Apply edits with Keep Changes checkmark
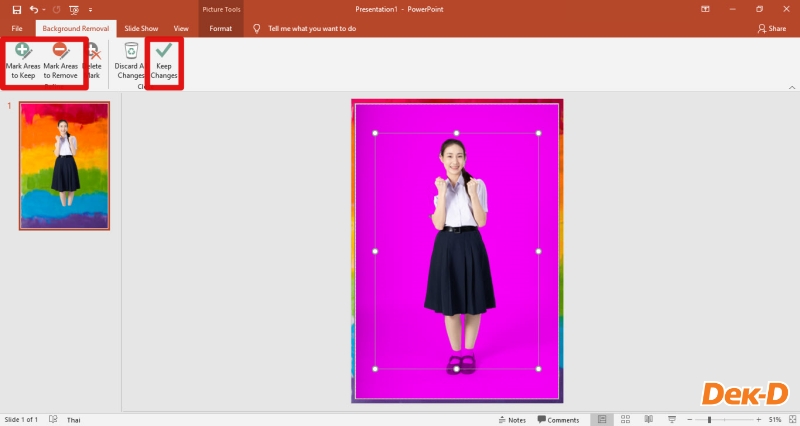800x426 pixels. coord(164,61)
